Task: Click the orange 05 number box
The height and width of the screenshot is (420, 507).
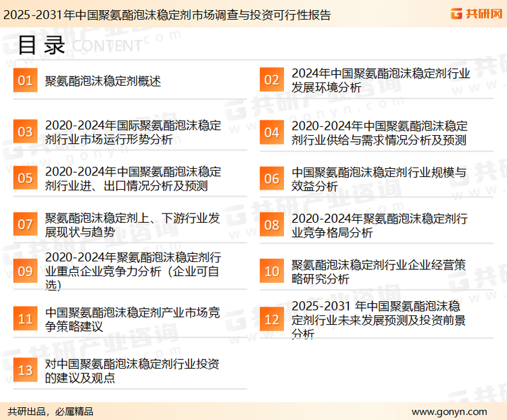Action: pyautogui.click(x=25, y=178)
